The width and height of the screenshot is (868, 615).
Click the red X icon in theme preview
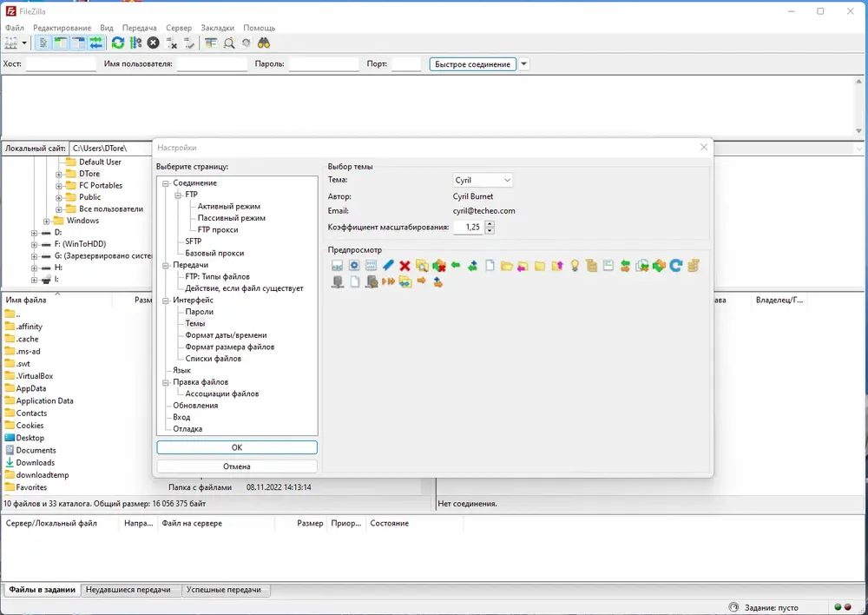(x=405, y=266)
